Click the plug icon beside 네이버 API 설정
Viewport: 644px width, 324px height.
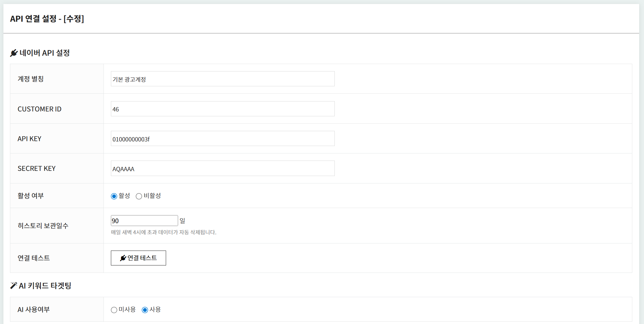[14, 53]
